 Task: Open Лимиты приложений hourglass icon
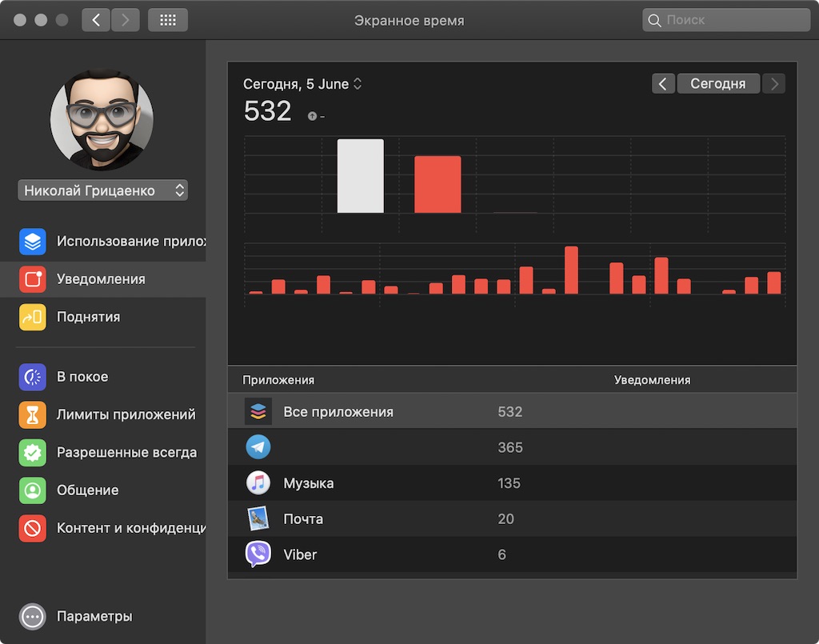point(32,414)
